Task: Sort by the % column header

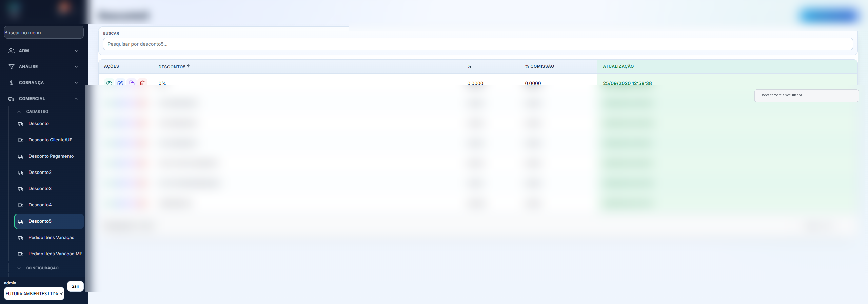Action: coord(469,66)
